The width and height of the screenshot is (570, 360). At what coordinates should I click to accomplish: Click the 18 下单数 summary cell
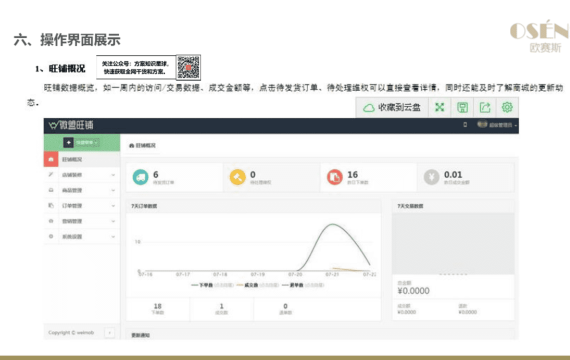pos(158,309)
